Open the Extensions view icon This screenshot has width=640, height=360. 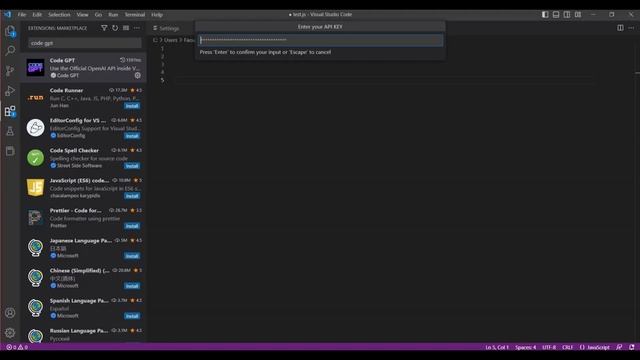coord(10,111)
